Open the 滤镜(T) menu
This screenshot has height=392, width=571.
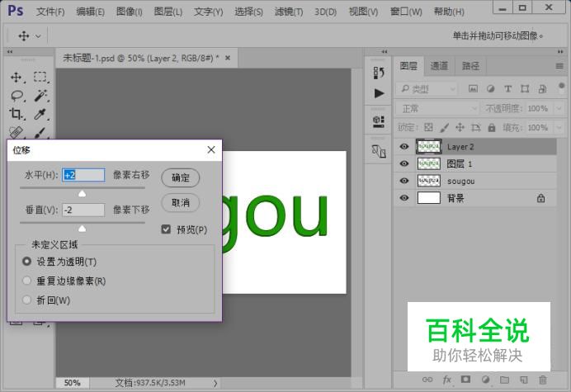click(289, 12)
